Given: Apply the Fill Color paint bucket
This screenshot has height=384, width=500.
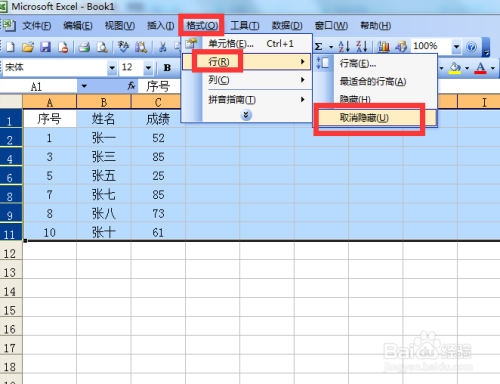Looking at the screenshot, I should (x=455, y=68).
